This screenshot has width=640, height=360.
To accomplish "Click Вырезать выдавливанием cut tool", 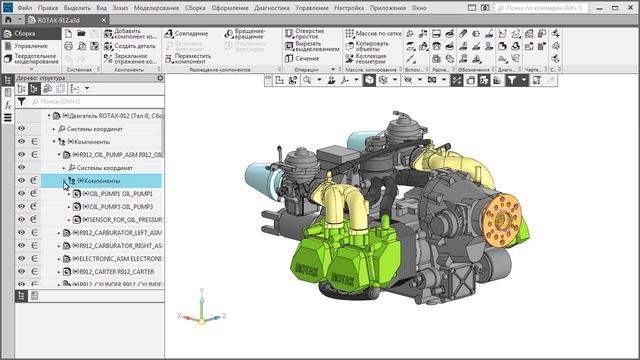I will click(312, 46).
